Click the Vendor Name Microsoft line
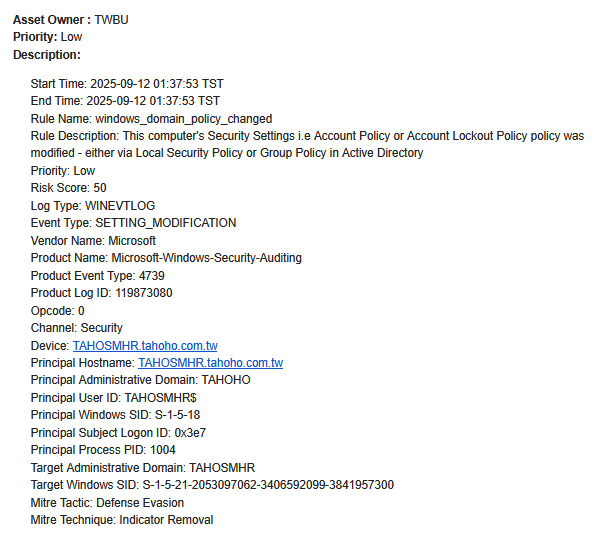This screenshot has width=606, height=549. point(93,240)
